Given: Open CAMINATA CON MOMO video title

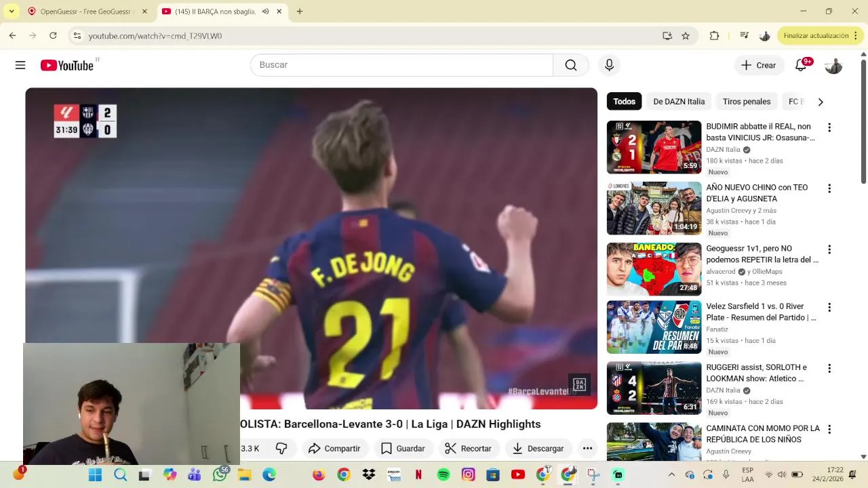Looking at the screenshot, I should point(763,434).
